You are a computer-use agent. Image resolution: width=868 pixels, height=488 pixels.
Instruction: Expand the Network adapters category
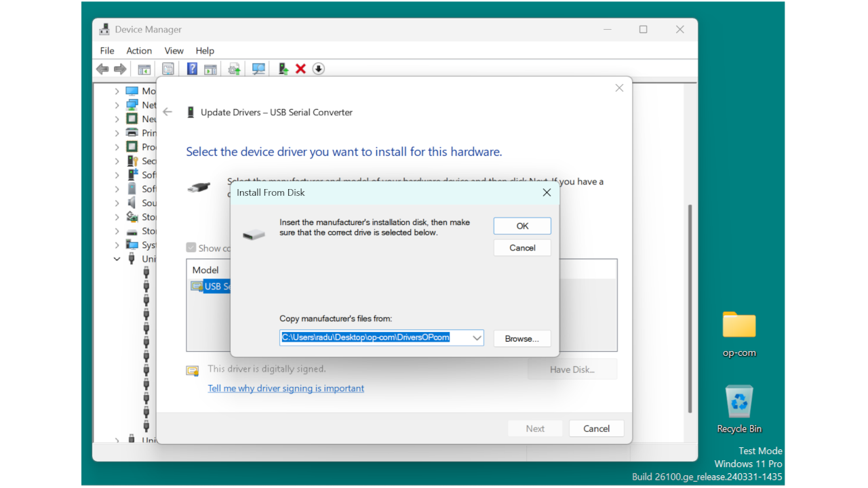(116, 104)
